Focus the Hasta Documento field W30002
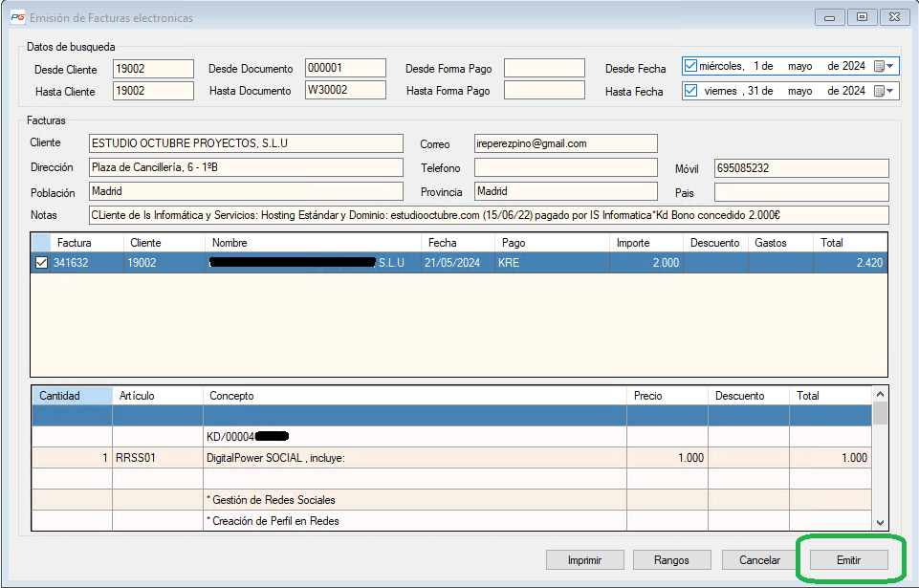919x588 pixels. pyautogui.click(x=345, y=90)
